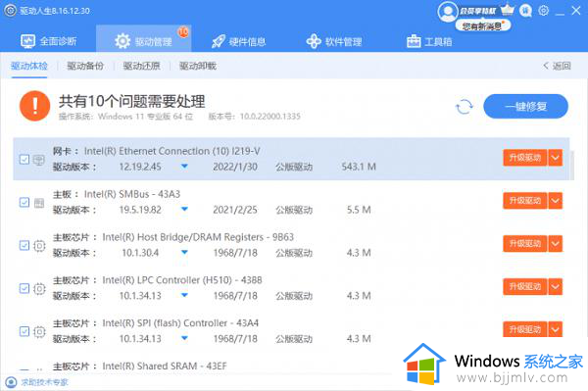Image resolution: width=588 pixels, height=391 pixels.
Task: Select the date 2021/2/25
Action: coord(235,210)
